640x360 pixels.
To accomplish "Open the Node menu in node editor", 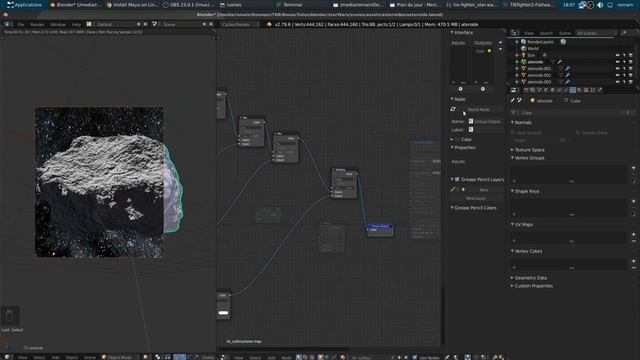I will (287, 358).
